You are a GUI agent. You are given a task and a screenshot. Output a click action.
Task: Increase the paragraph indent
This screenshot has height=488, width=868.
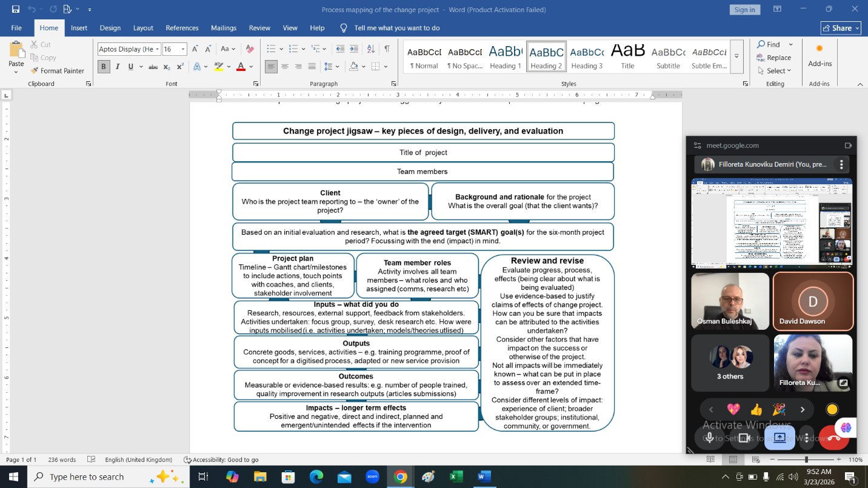(x=355, y=49)
